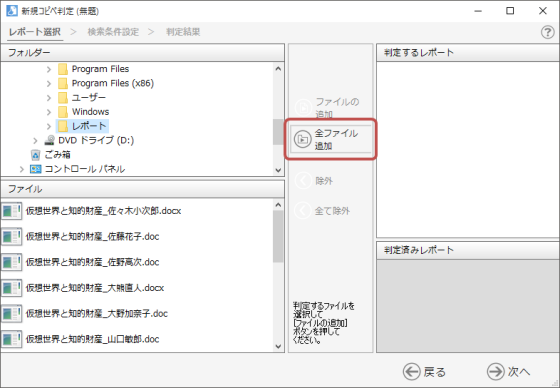Click document icon of 大熊直人.docx
This screenshot has width=560, height=388.
click(x=11, y=288)
